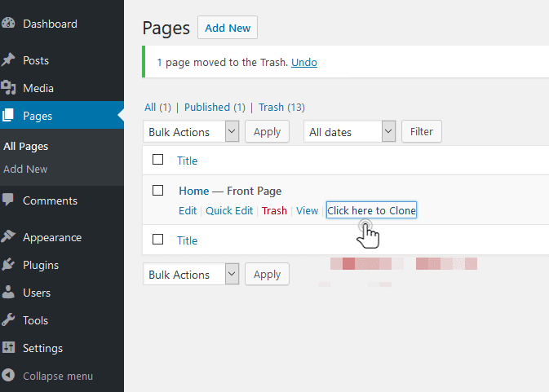This screenshot has height=392, width=549.
Task: Check the Home — Front Page checkbox
Action: point(158,191)
